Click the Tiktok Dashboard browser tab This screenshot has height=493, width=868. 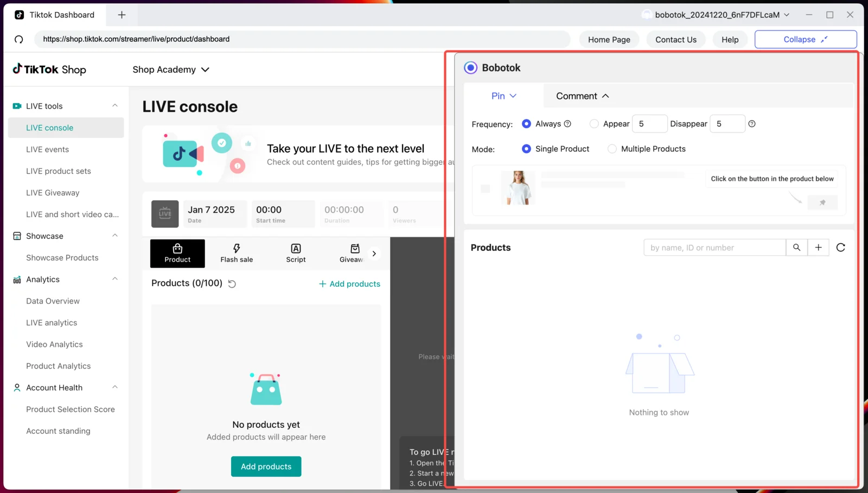tap(55, 15)
